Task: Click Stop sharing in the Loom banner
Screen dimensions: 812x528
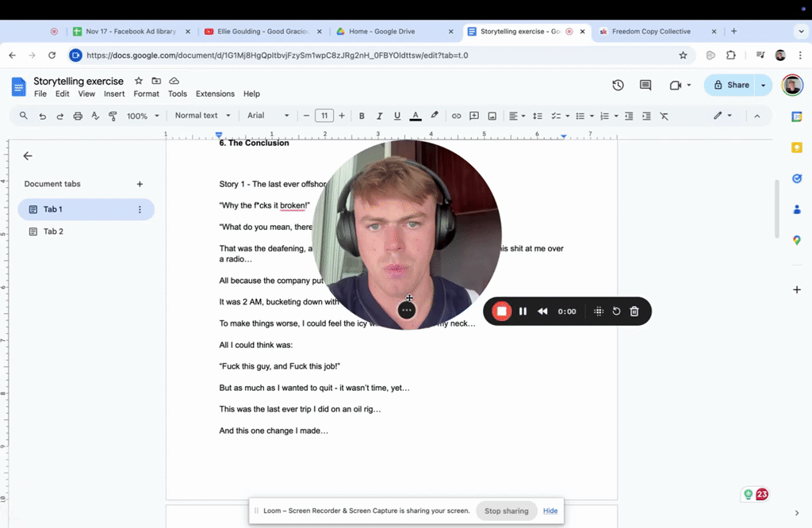Action: tap(507, 511)
